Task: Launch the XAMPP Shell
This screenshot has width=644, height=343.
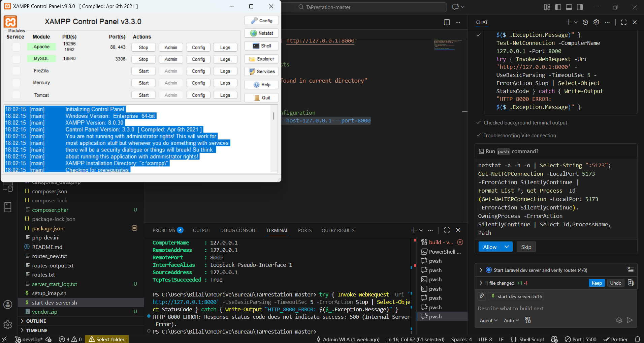Action: [261, 46]
